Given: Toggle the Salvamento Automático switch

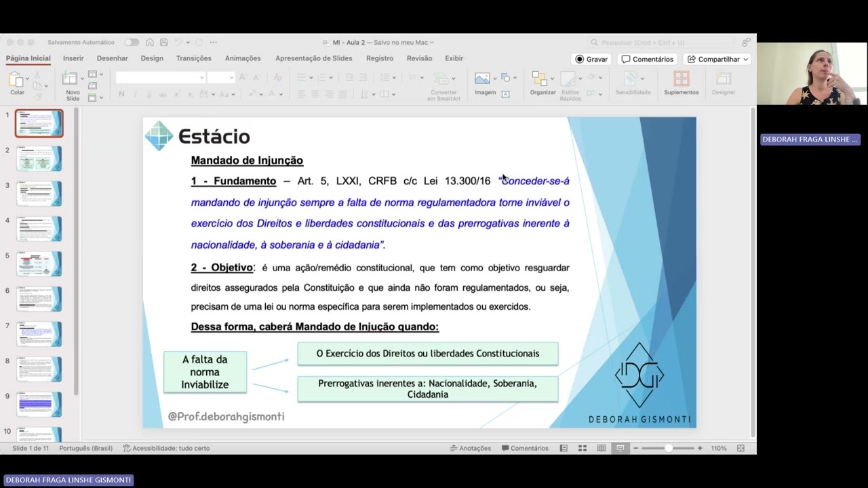Looking at the screenshot, I should pos(132,42).
